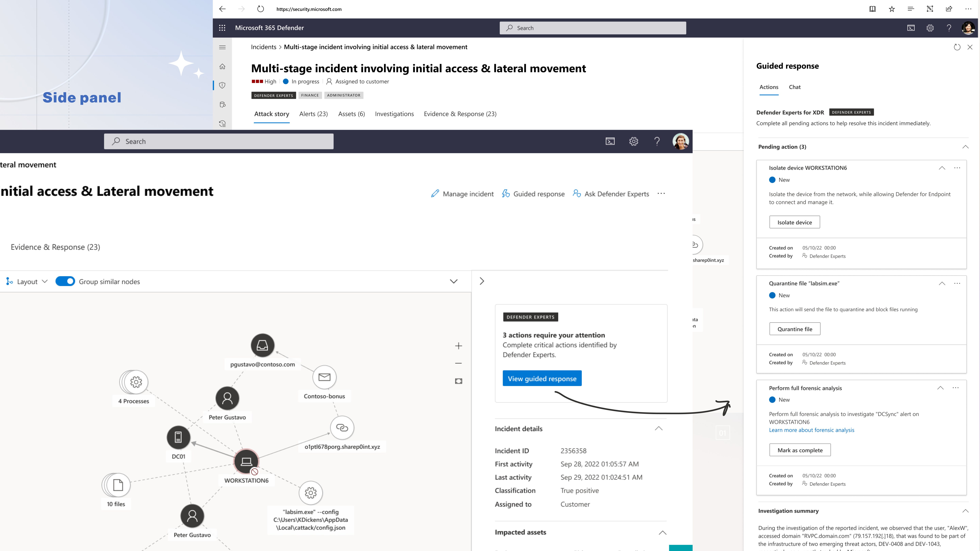Screen dimensions: 980x551
Task: Select the Actions tab in Guided response
Action: pos(769,87)
